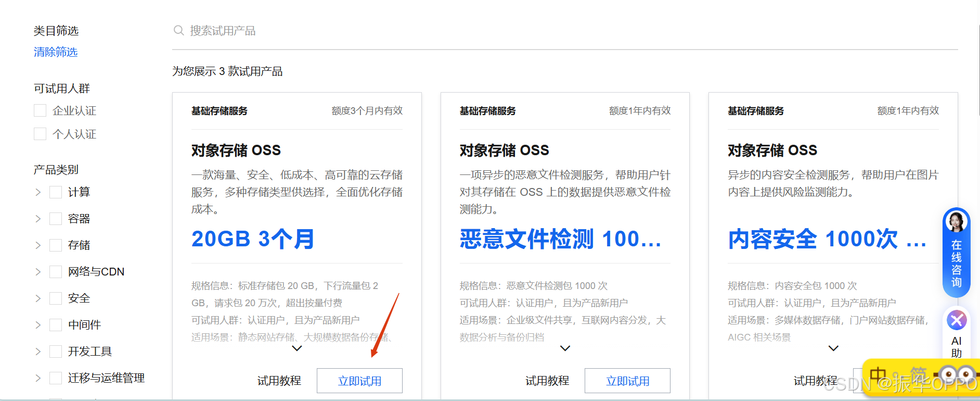Image resolution: width=980 pixels, height=401 pixels.
Task: Click the 恶意文件检测 100… offer headline
Action: click(560, 239)
